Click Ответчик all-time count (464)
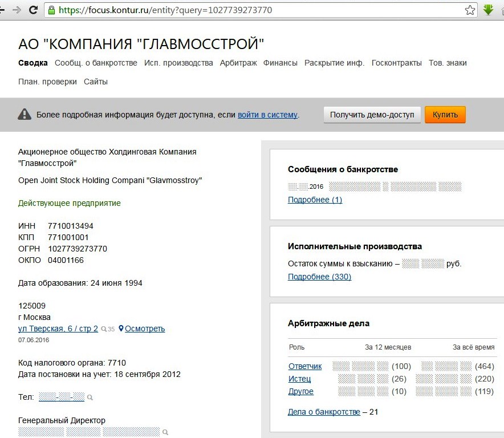Image resolution: width=504 pixels, height=438 pixels. pos(485,366)
